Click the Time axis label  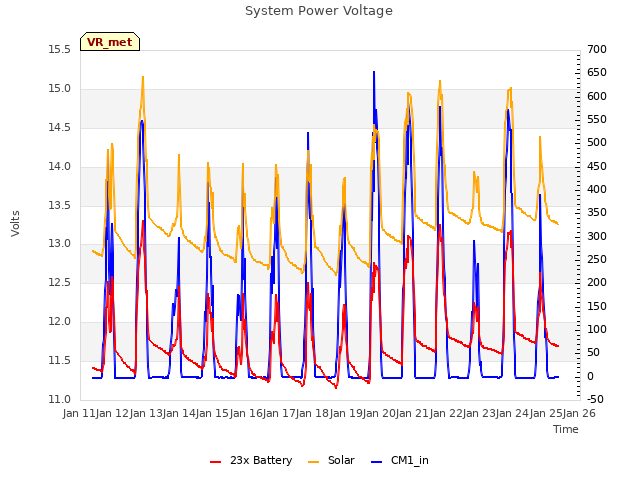(x=566, y=429)
